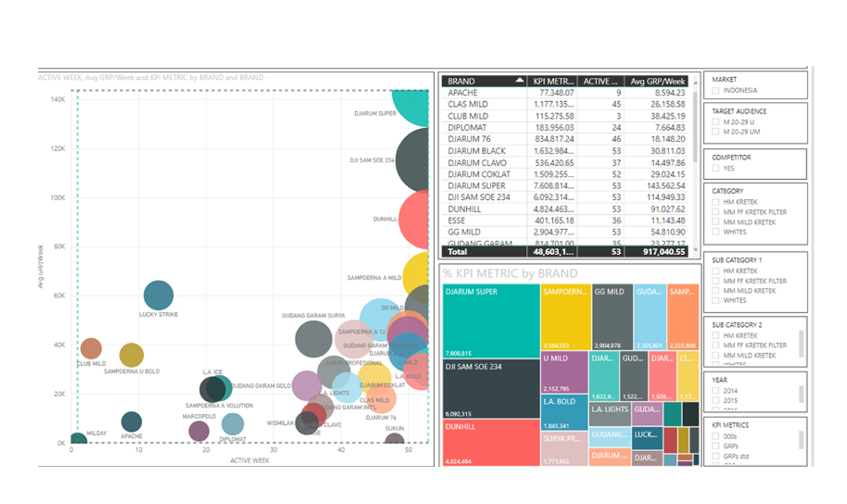Click the Lucky Strike bubble in scatter chart
The width and height of the screenshot is (847, 504).
pos(158,295)
